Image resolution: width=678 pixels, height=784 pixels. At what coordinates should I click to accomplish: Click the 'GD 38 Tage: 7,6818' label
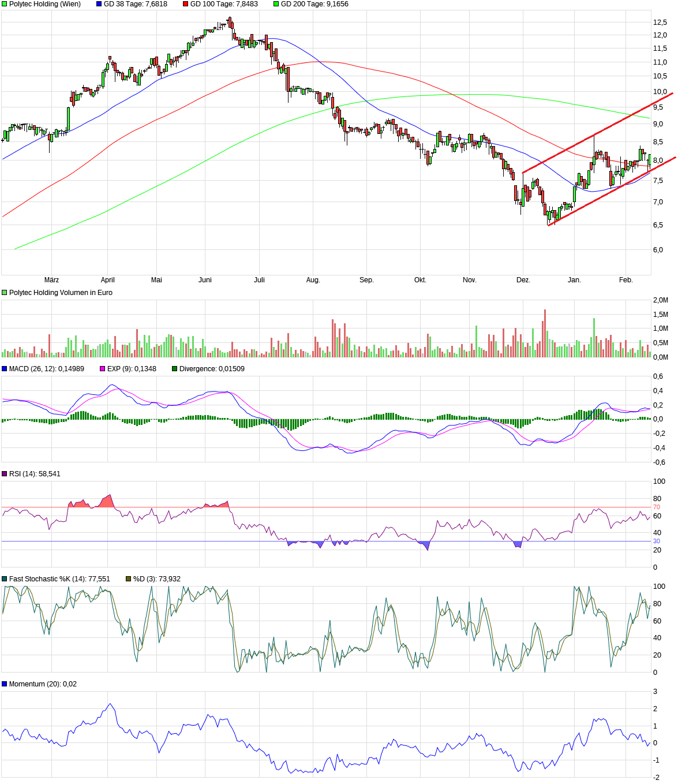(136, 4)
